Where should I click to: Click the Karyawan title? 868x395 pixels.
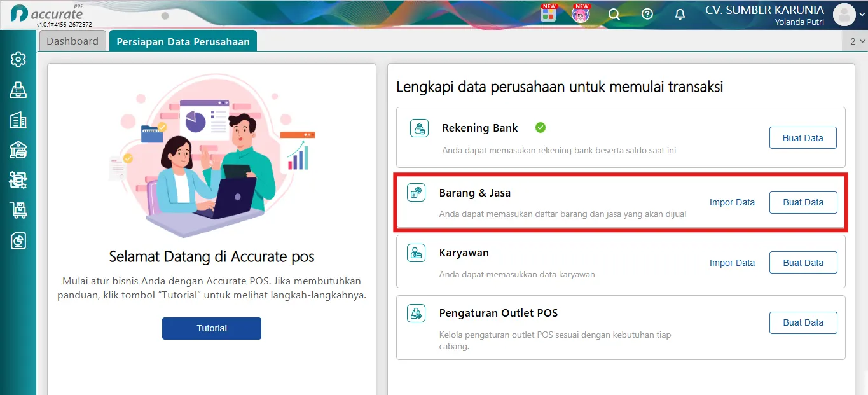pyautogui.click(x=464, y=253)
